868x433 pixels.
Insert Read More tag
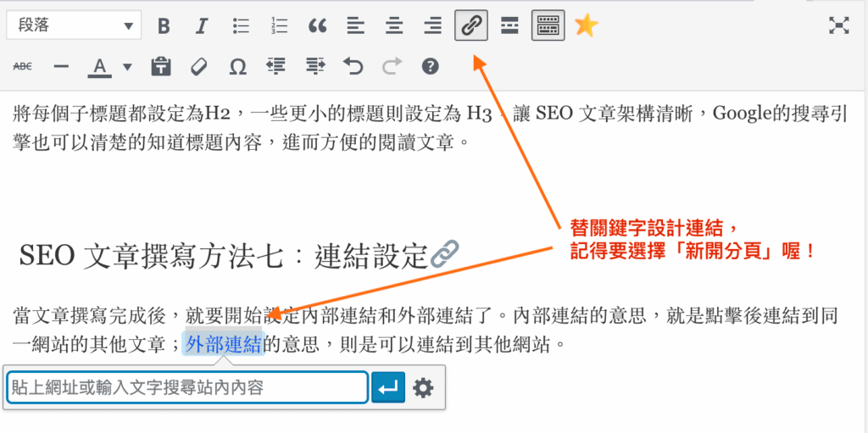[509, 26]
